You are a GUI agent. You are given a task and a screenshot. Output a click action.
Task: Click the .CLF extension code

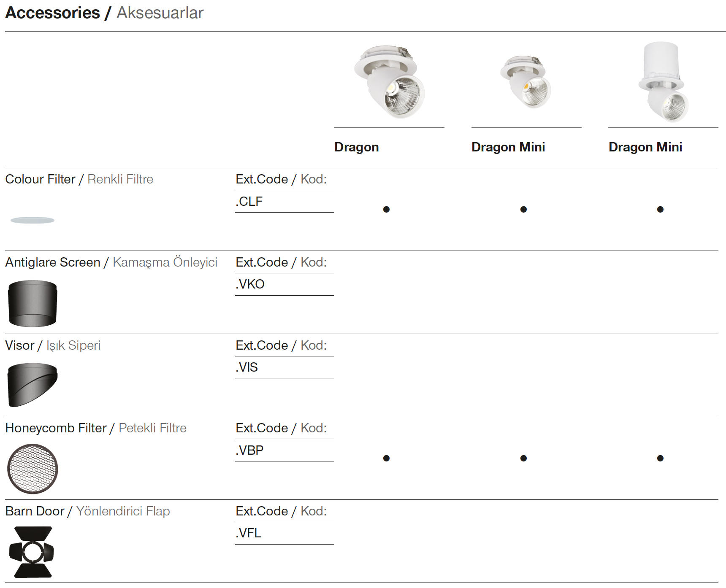click(249, 202)
